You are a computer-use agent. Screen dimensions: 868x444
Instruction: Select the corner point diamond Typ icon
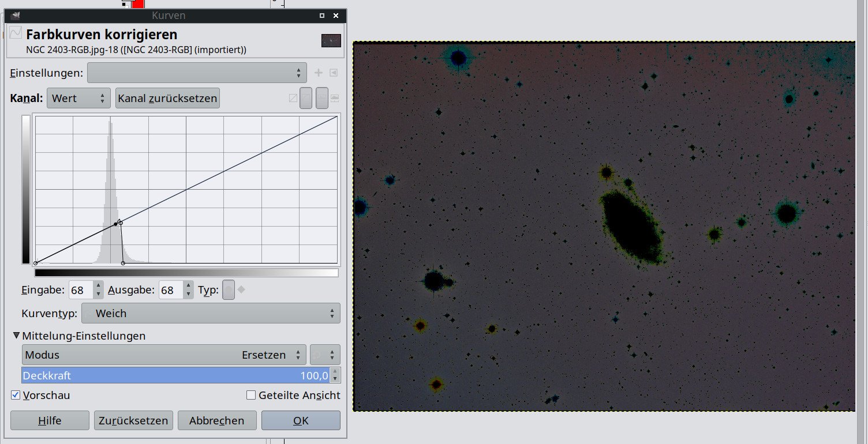pyautogui.click(x=241, y=290)
